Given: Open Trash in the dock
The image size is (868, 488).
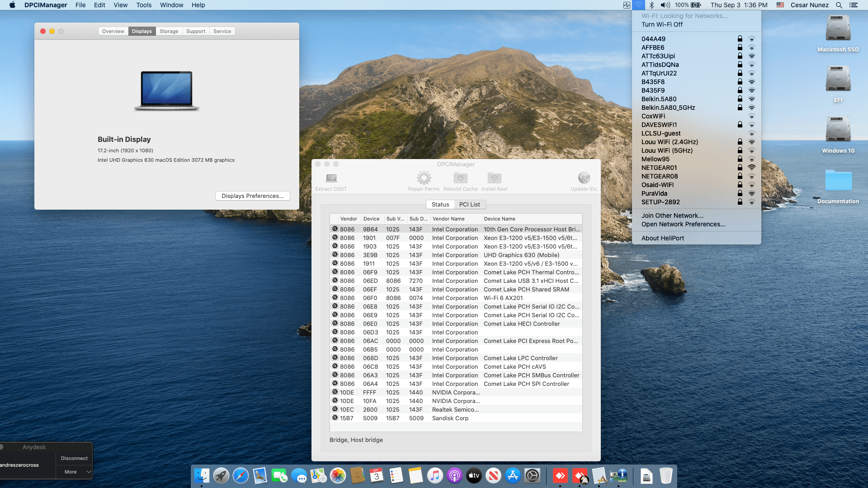Looking at the screenshot, I should click(666, 475).
